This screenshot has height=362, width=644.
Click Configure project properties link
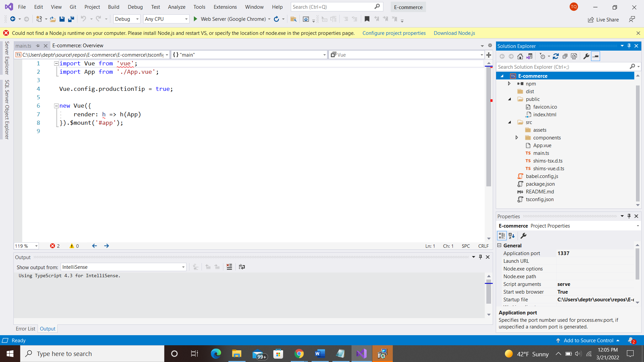click(x=394, y=33)
